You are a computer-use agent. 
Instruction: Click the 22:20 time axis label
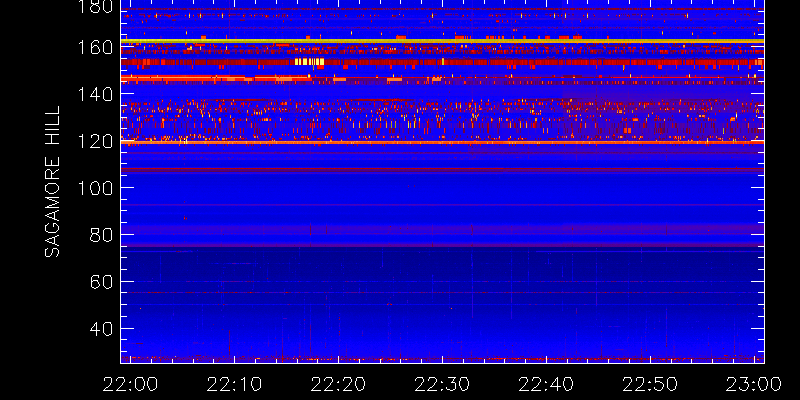(338, 384)
